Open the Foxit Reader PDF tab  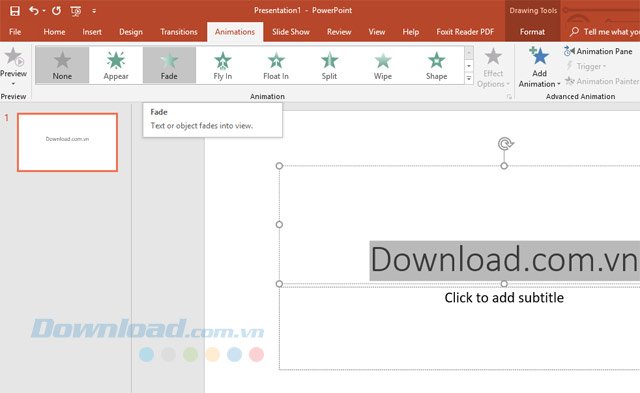coord(465,32)
